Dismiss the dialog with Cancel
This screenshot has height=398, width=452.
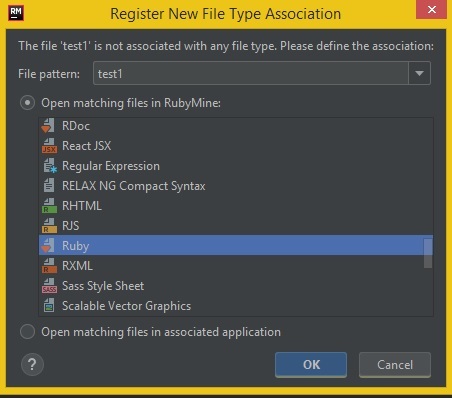(x=395, y=365)
